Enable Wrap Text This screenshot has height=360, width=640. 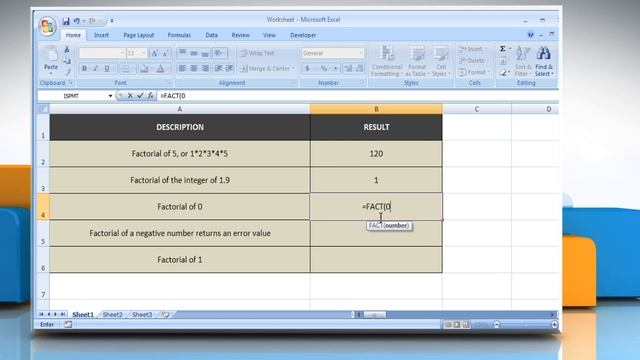258,53
